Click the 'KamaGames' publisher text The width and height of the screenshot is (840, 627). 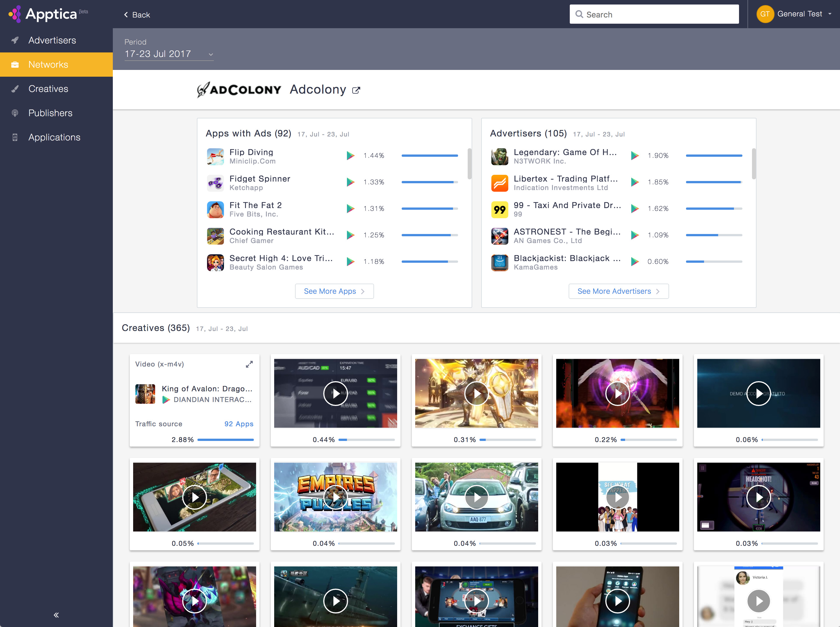point(535,267)
